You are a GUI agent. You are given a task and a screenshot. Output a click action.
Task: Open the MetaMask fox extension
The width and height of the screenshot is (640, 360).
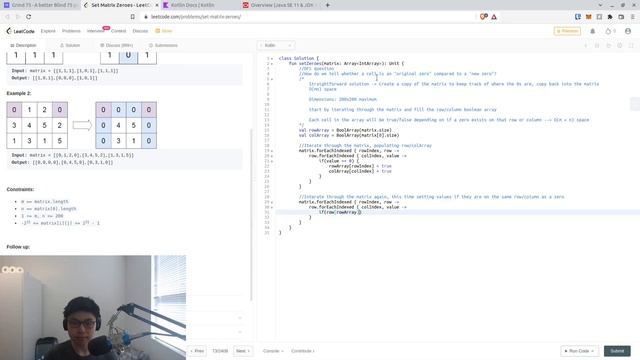tap(588, 17)
